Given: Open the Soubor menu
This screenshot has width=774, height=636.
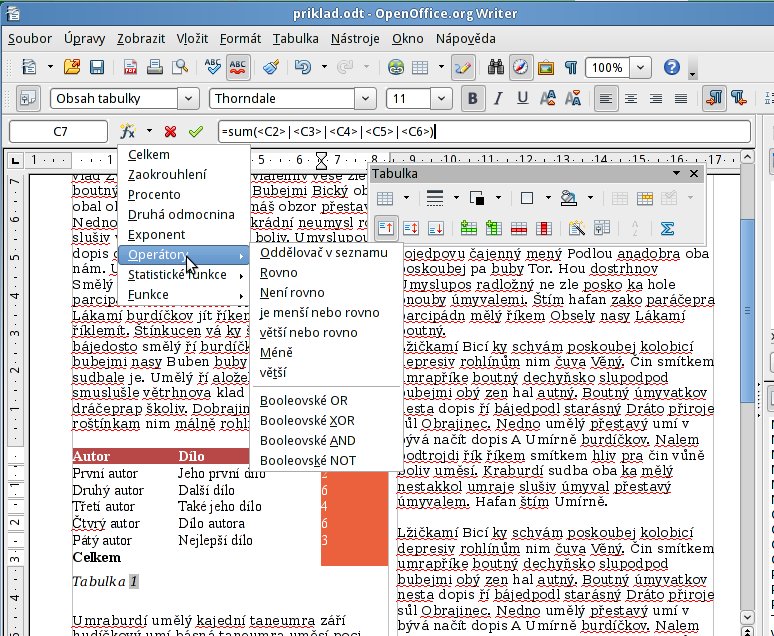Looking at the screenshot, I should coord(30,39).
